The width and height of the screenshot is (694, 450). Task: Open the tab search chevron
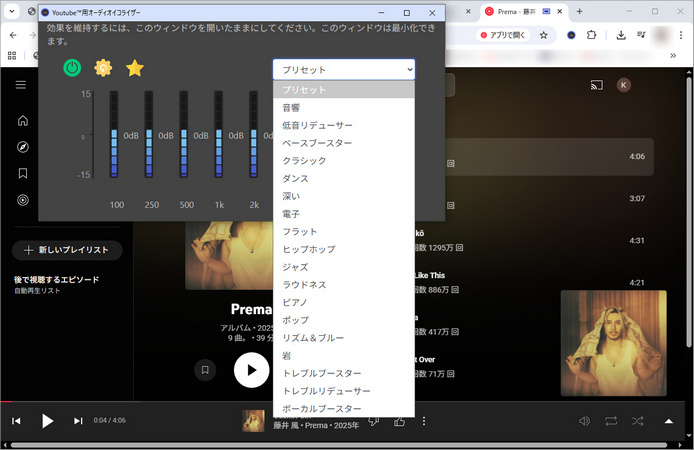pos(12,12)
